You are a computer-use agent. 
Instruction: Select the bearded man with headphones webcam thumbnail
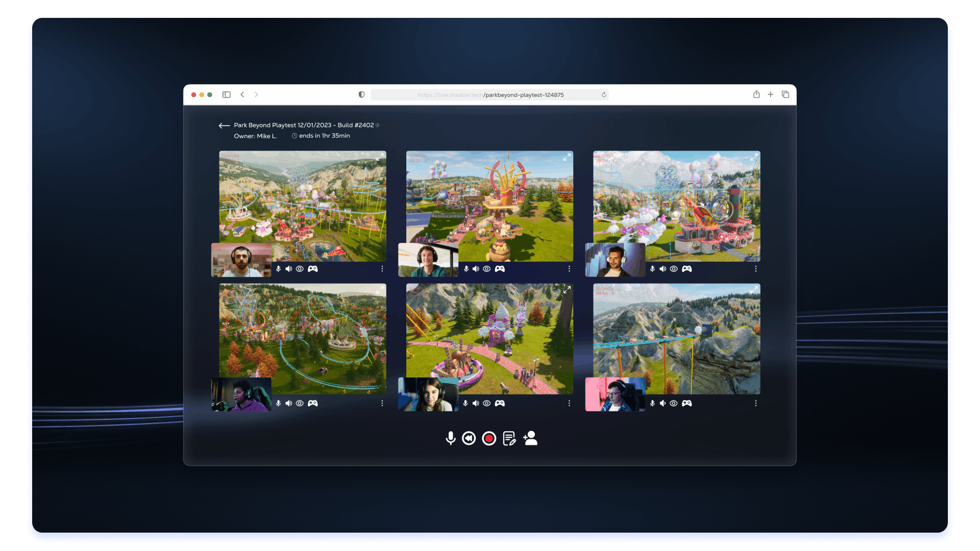[x=241, y=260]
